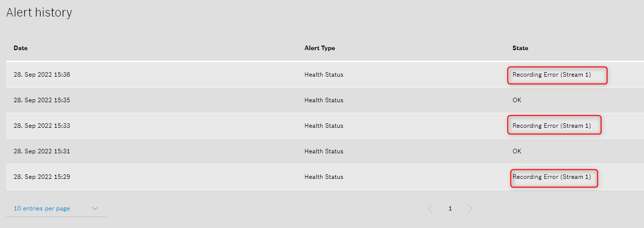Image resolution: width=644 pixels, height=228 pixels.
Task: Click Recording Error state at 15:33
Action: [552, 126]
